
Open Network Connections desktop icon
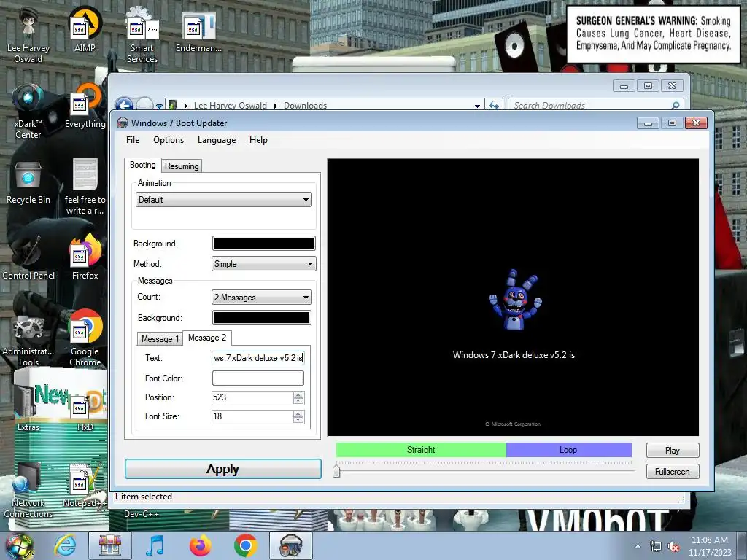tap(28, 491)
